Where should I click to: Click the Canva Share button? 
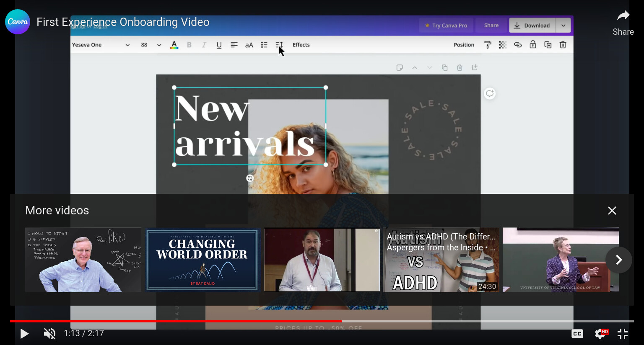(x=491, y=26)
